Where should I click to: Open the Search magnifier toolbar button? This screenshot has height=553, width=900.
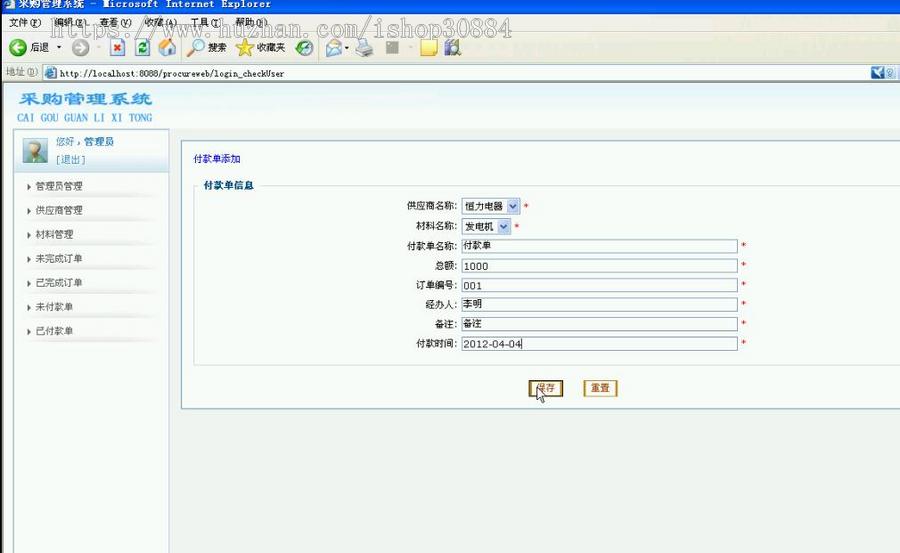point(207,48)
